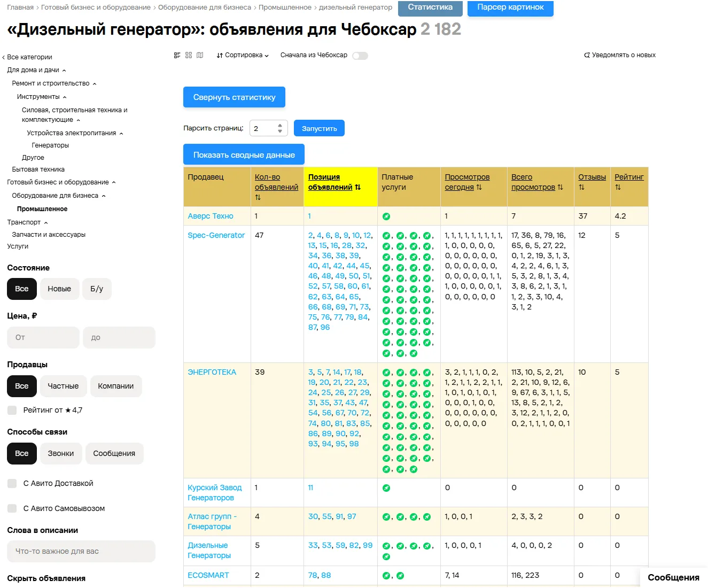Focus the Слова в описании search field

[x=81, y=551]
